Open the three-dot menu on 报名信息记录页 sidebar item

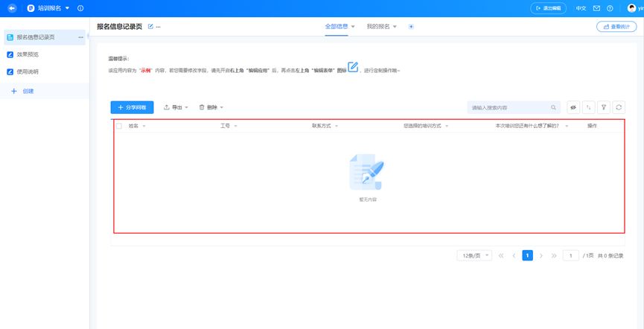80,37
